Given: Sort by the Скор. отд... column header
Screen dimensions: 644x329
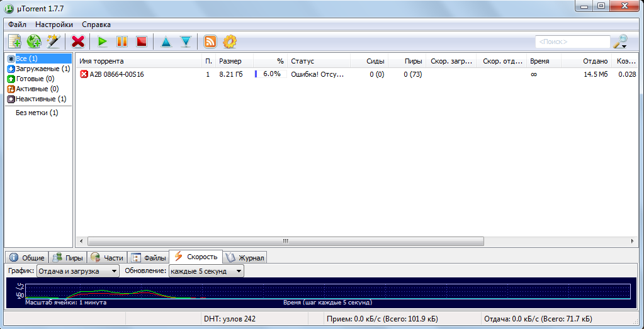Looking at the screenshot, I should click(x=502, y=61).
